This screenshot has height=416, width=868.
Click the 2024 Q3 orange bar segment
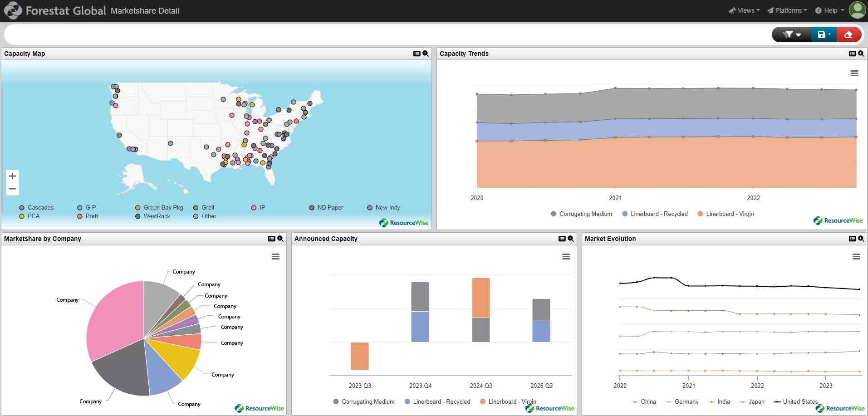tap(481, 298)
